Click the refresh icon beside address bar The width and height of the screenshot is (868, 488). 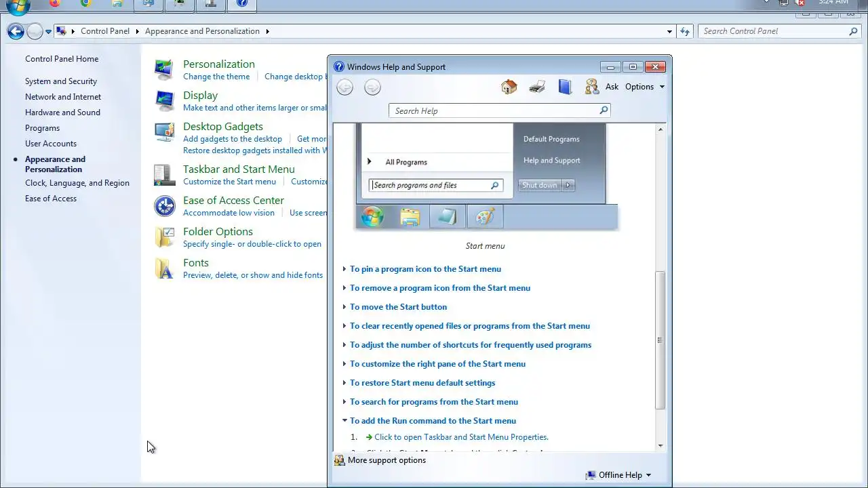[x=685, y=31]
